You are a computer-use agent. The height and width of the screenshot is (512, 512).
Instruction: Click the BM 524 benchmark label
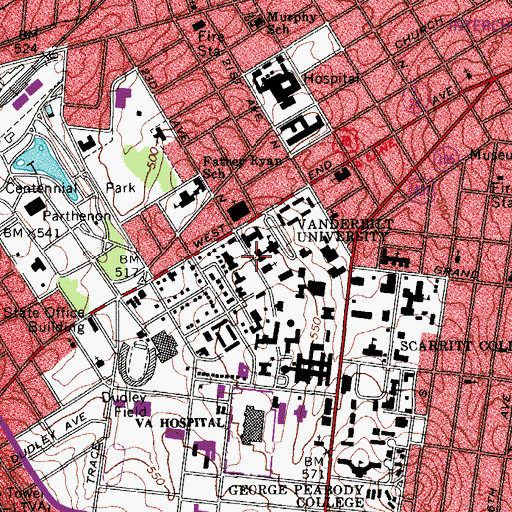tap(26, 42)
